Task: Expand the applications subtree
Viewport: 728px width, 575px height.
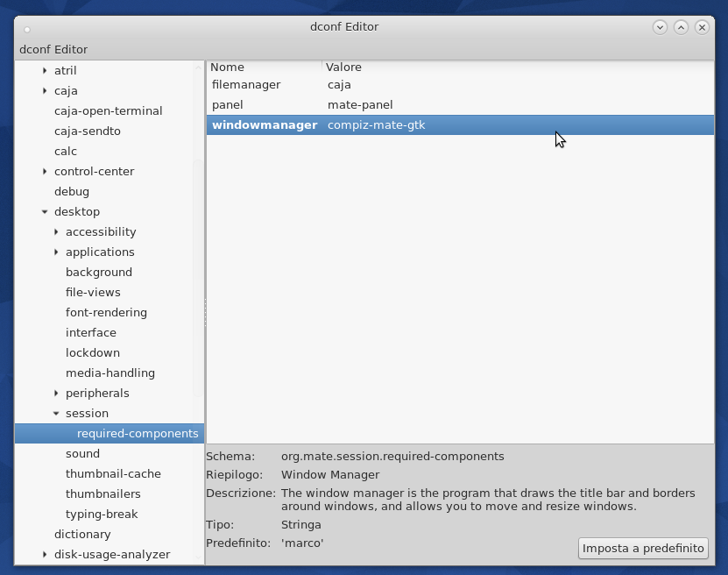Action: tap(56, 252)
